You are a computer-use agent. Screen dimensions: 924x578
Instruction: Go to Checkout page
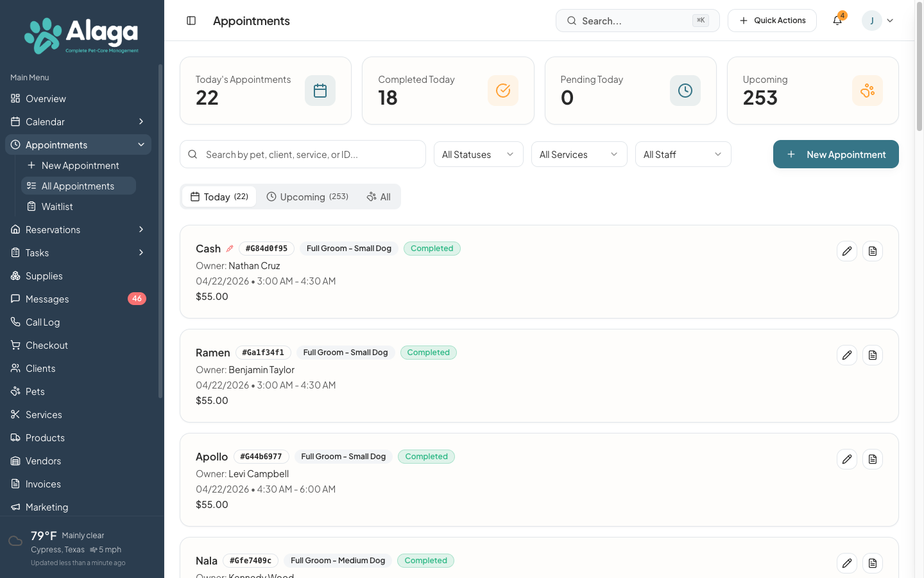[78, 345]
